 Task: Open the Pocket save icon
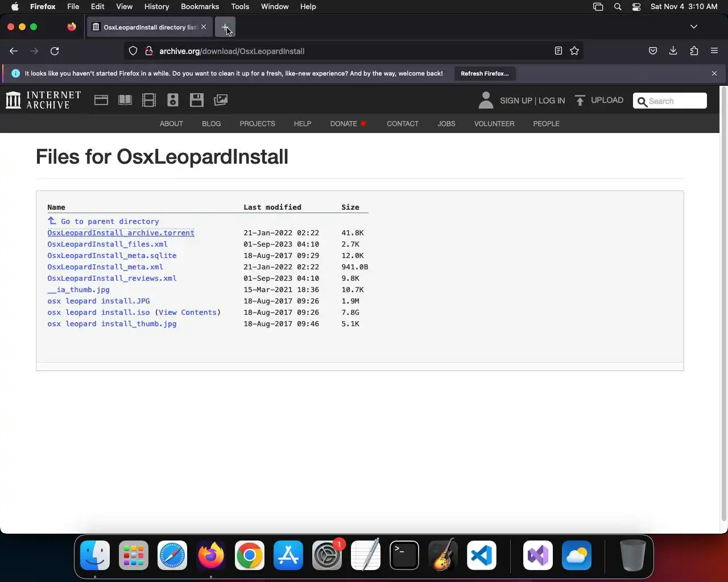click(653, 51)
